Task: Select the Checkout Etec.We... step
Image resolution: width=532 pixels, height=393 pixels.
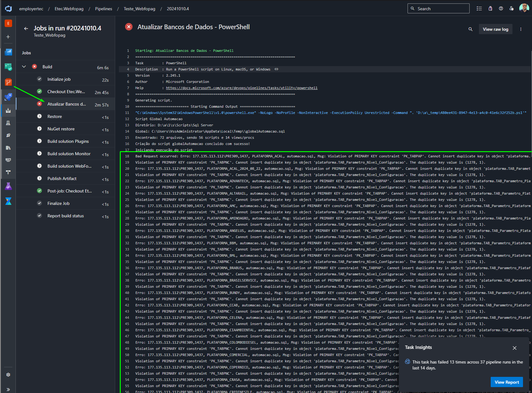Action: [65, 92]
